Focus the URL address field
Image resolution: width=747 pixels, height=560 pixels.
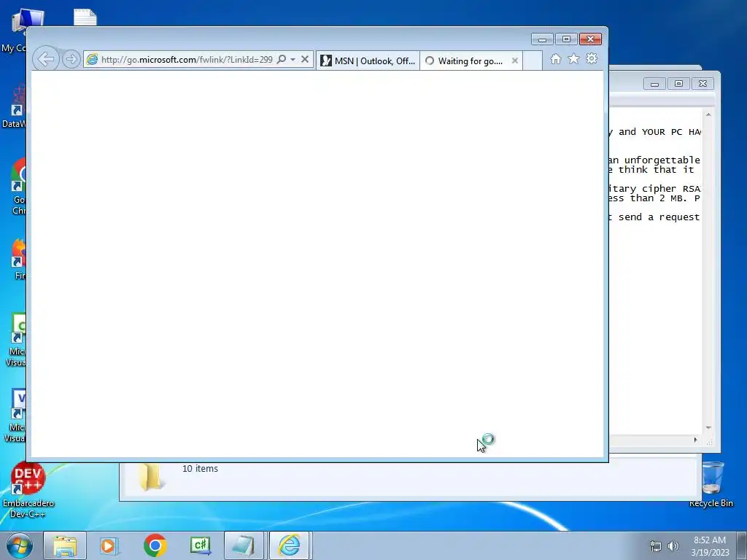click(x=186, y=60)
